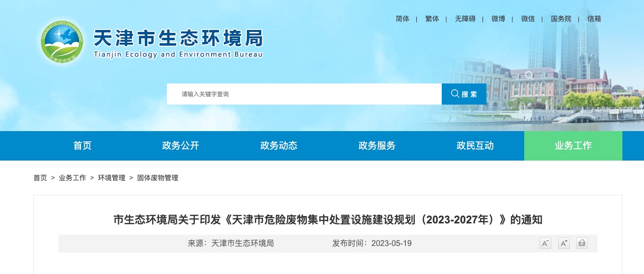Open the 政务动态 navigation tab
This screenshot has height=274, width=644.
click(279, 146)
